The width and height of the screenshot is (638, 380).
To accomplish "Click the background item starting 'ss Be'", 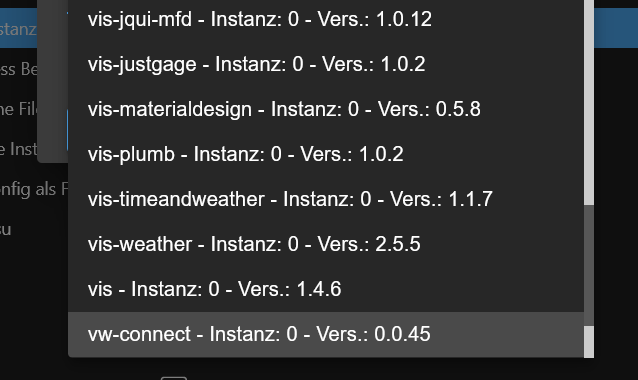I will coord(18,69).
